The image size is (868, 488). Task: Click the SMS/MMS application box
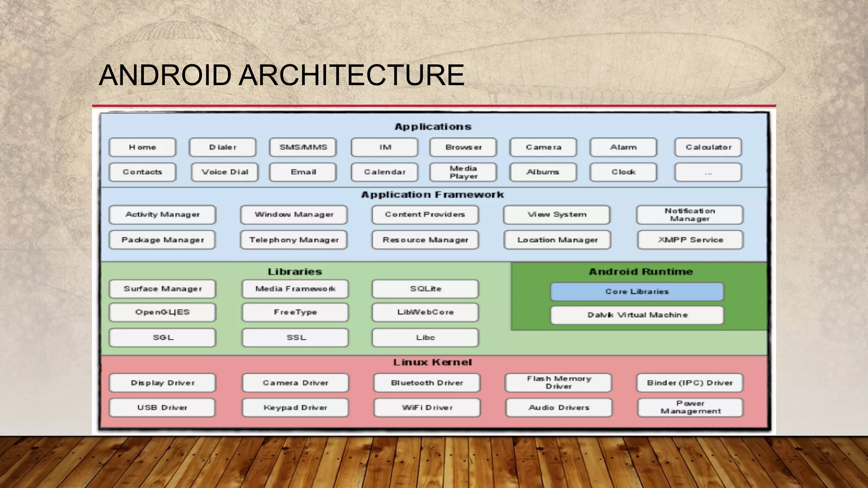tap(303, 147)
